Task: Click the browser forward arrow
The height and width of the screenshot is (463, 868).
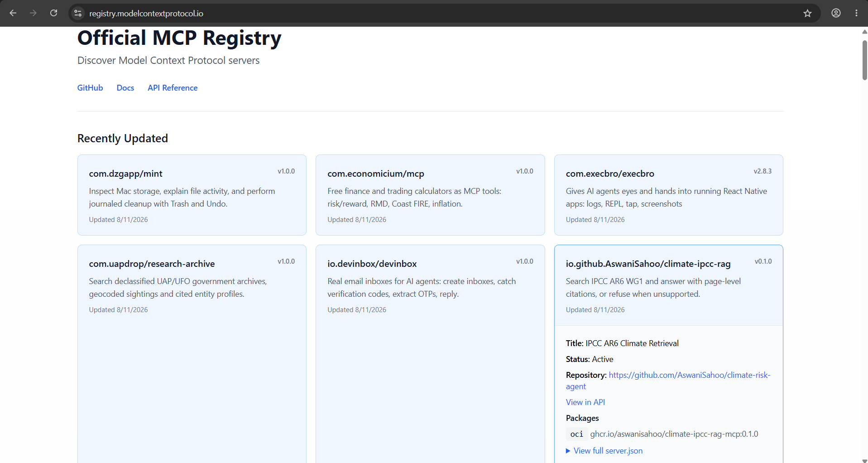Action: point(33,13)
